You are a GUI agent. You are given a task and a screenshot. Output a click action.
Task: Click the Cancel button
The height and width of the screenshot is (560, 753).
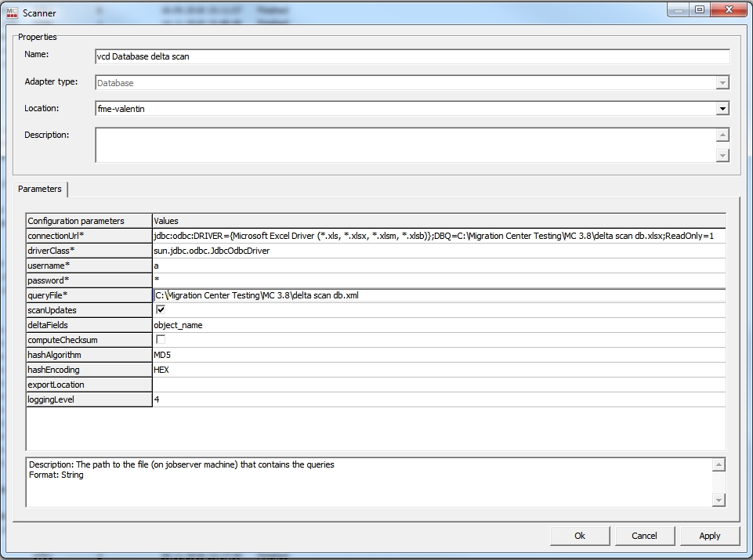click(644, 536)
